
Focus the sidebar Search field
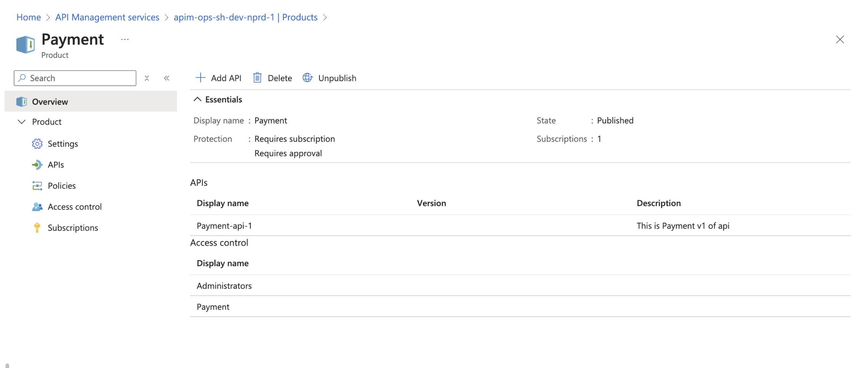click(75, 78)
